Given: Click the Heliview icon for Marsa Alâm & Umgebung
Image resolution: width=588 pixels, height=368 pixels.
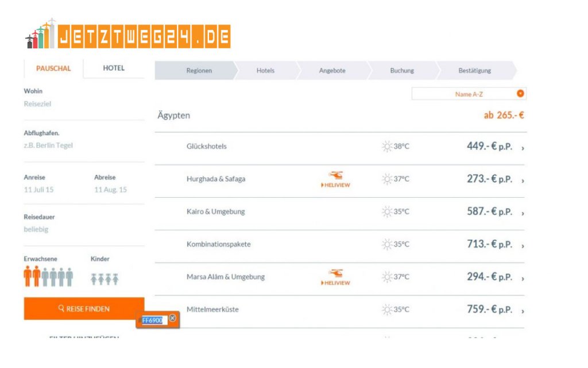Looking at the screenshot, I should point(336,277).
